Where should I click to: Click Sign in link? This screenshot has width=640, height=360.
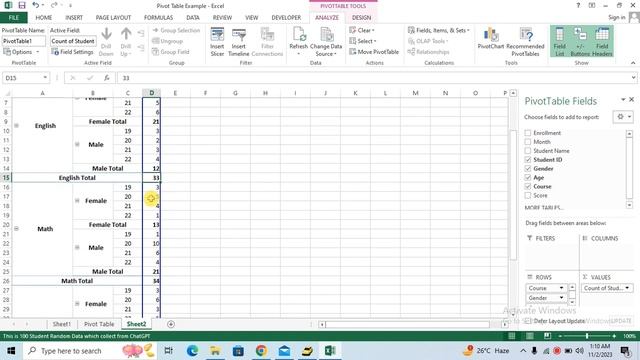pos(616,17)
